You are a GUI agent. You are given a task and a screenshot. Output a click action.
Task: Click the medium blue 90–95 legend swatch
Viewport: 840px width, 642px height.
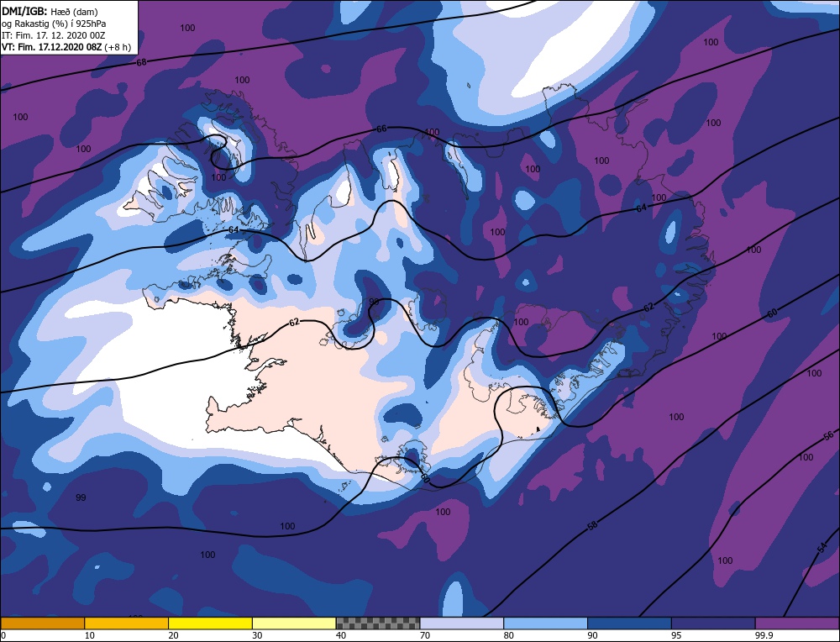point(629,624)
